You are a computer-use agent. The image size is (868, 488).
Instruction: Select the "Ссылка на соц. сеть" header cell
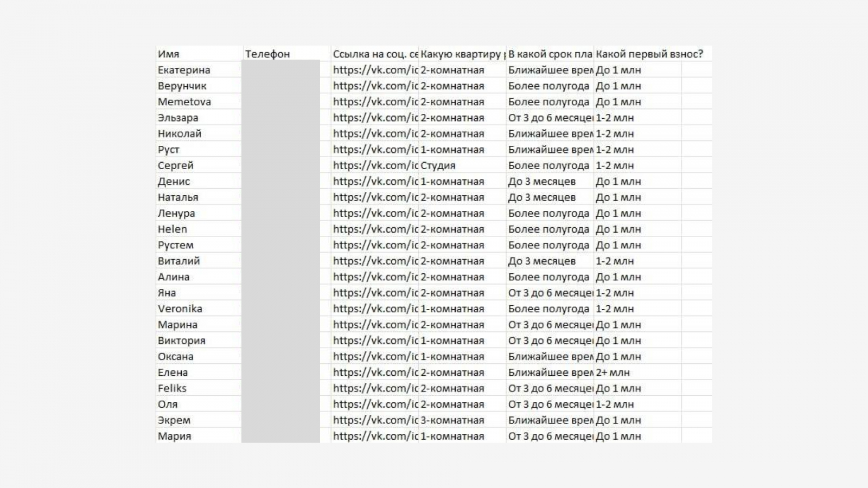pyautogui.click(x=375, y=54)
